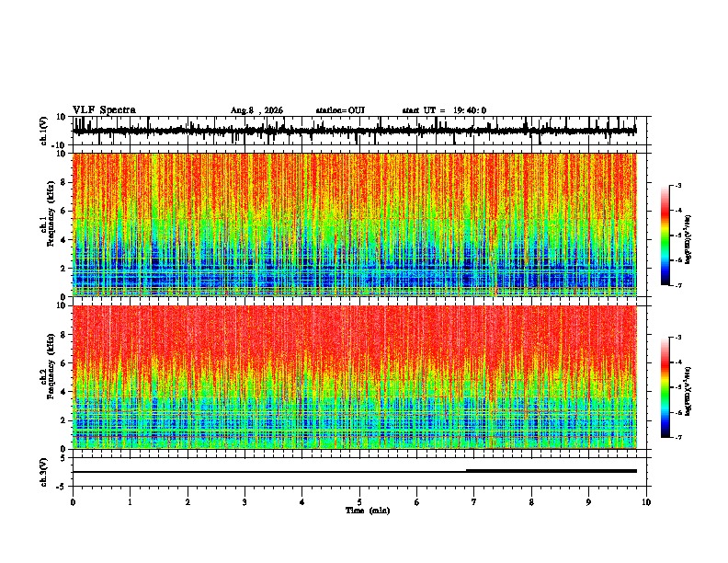The width and height of the screenshot is (728, 563).
Task: Click the ch.2 color scale bar
Action: [x=665, y=387]
